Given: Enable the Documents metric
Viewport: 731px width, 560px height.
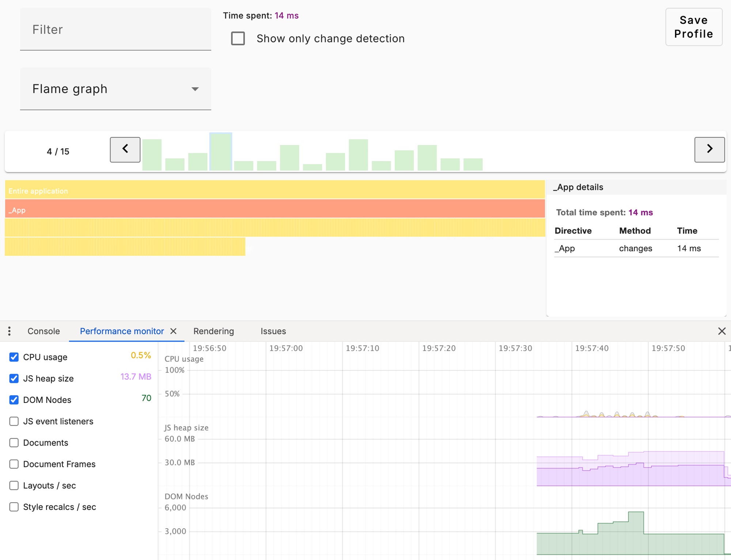Looking at the screenshot, I should (x=14, y=442).
